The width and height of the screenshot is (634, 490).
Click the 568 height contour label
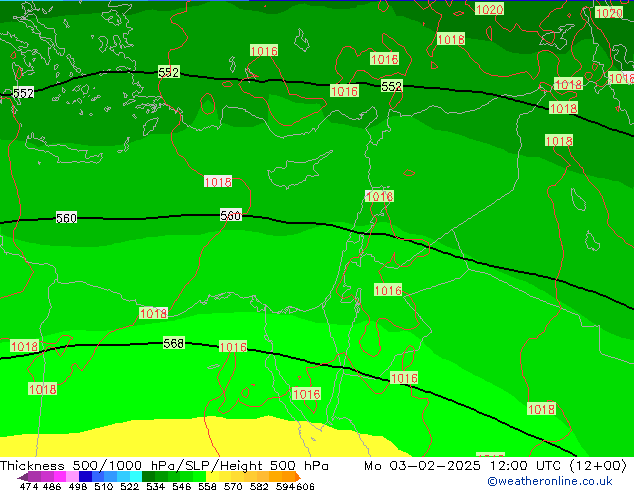pos(173,343)
